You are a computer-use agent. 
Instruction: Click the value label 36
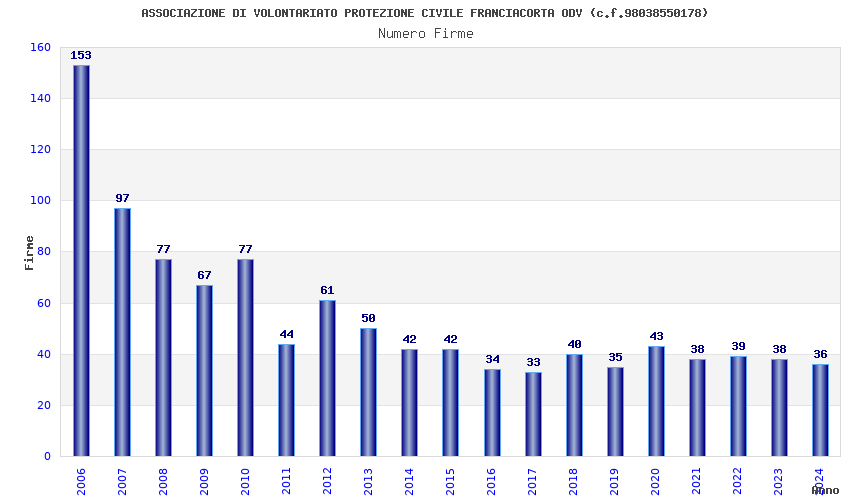821,355
